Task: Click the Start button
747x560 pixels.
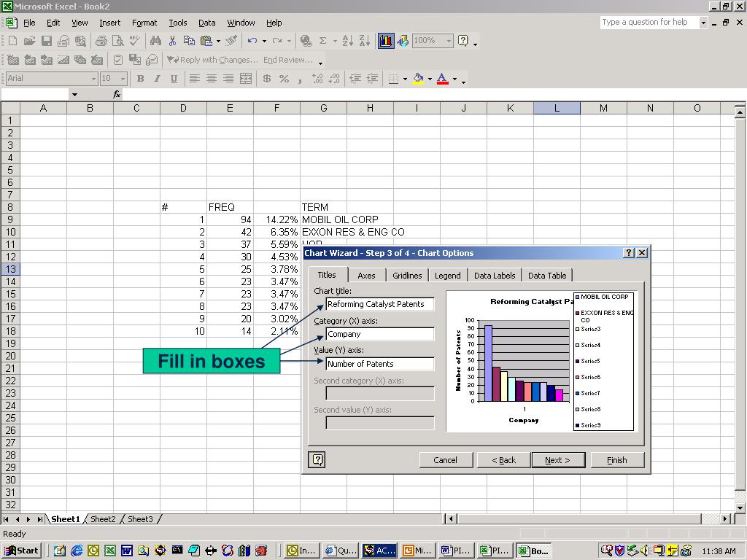Action: [22, 551]
